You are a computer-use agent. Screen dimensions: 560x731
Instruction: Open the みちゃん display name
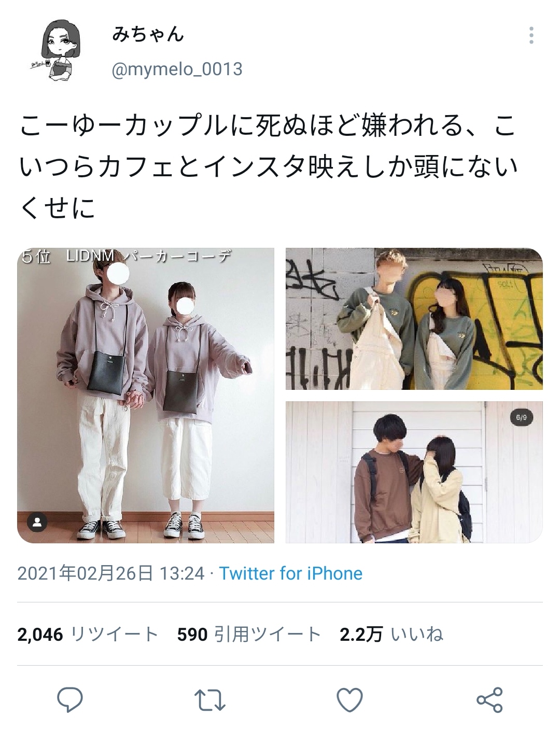pos(148,34)
